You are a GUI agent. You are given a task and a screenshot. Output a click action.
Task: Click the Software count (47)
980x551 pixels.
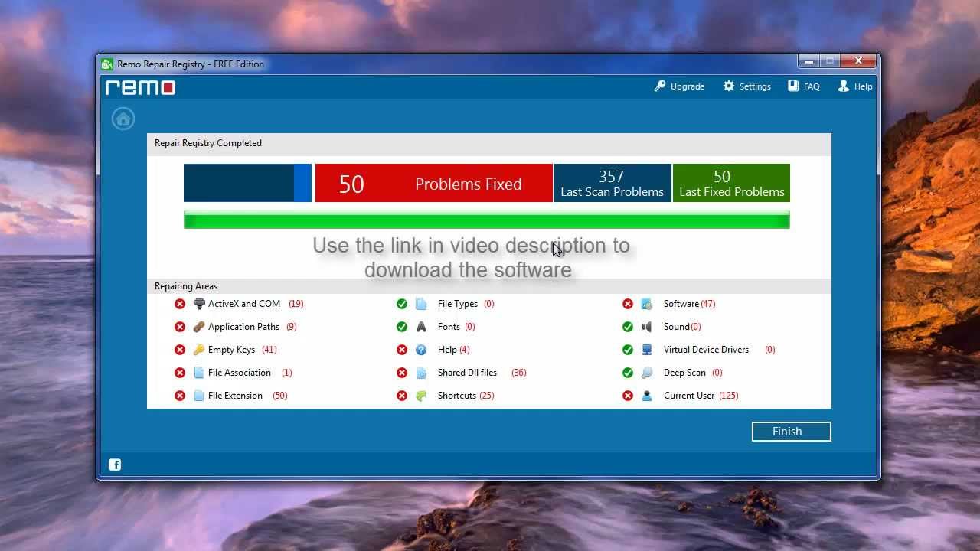pos(708,304)
